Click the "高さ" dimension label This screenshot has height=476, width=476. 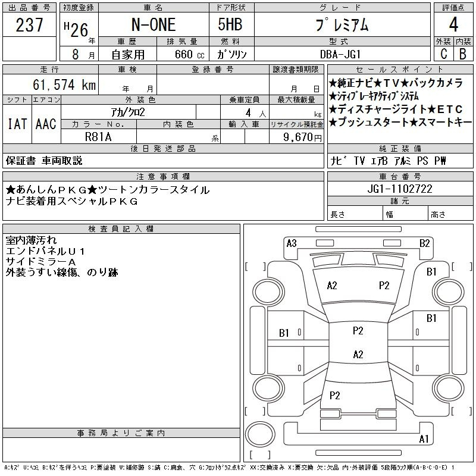438,215
